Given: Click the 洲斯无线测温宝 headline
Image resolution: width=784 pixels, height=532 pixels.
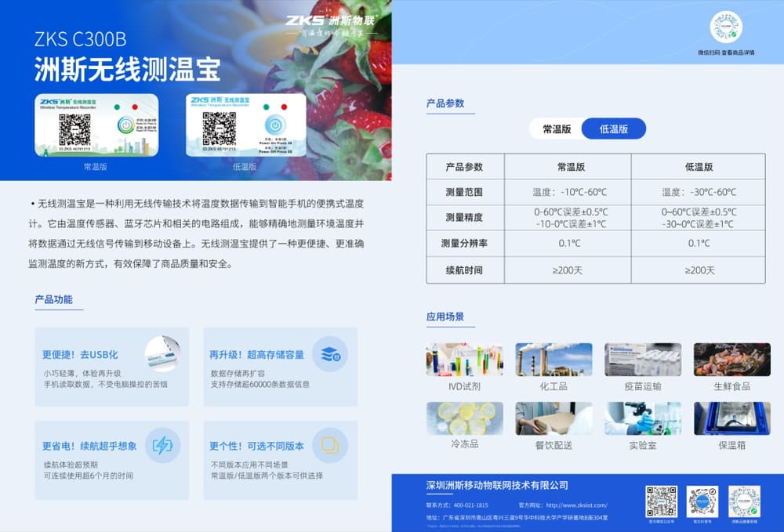Looking at the screenshot, I should [127, 69].
